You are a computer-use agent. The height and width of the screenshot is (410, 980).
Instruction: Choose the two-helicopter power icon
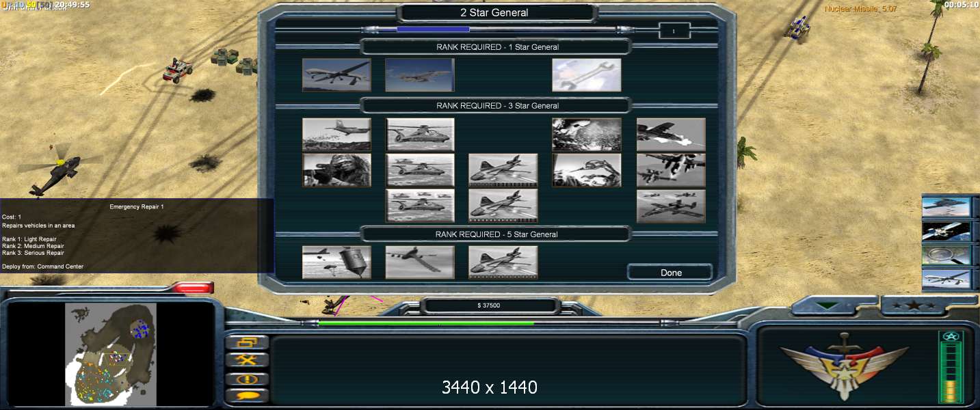420,169
